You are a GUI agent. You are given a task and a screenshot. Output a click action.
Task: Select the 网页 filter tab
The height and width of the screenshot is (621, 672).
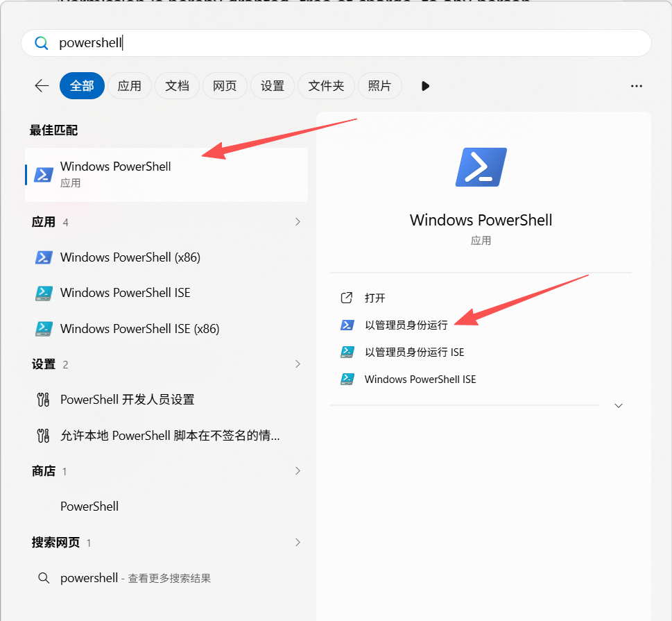tap(225, 86)
